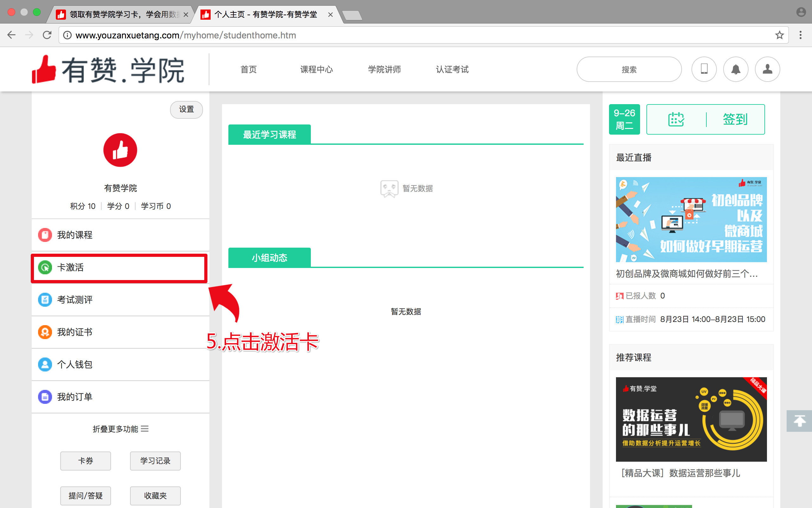This screenshot has height=508, width=812.
Task: Open 我的订单 sidebar entry
Action: coord(121,397)
